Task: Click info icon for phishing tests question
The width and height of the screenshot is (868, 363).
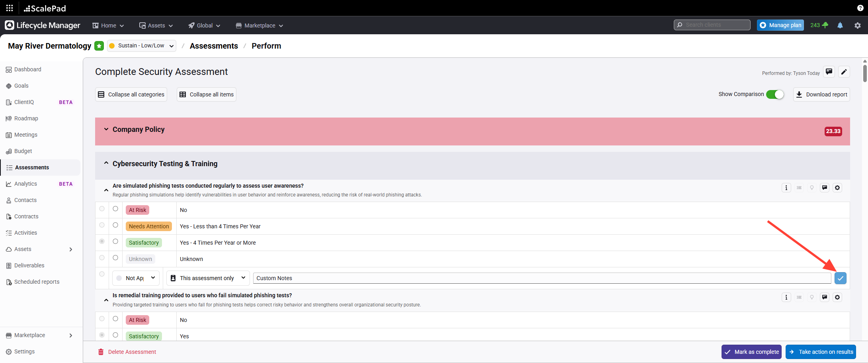Action: (786, 188)
